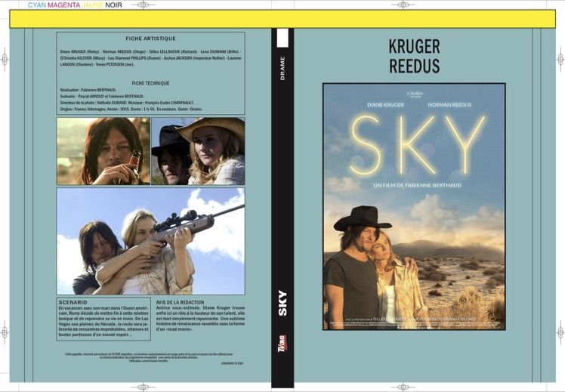Click the upper left edge registration mark

click(5, 58)
